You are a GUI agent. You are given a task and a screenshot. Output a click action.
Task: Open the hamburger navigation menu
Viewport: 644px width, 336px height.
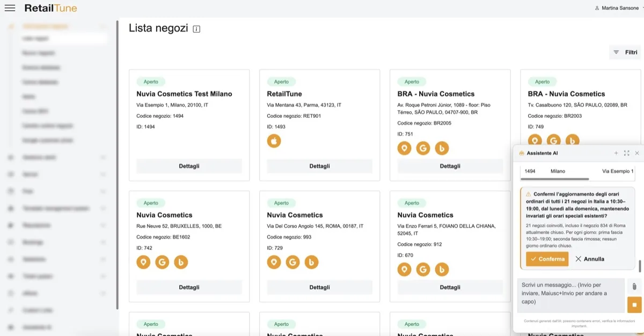coord(10,8)
